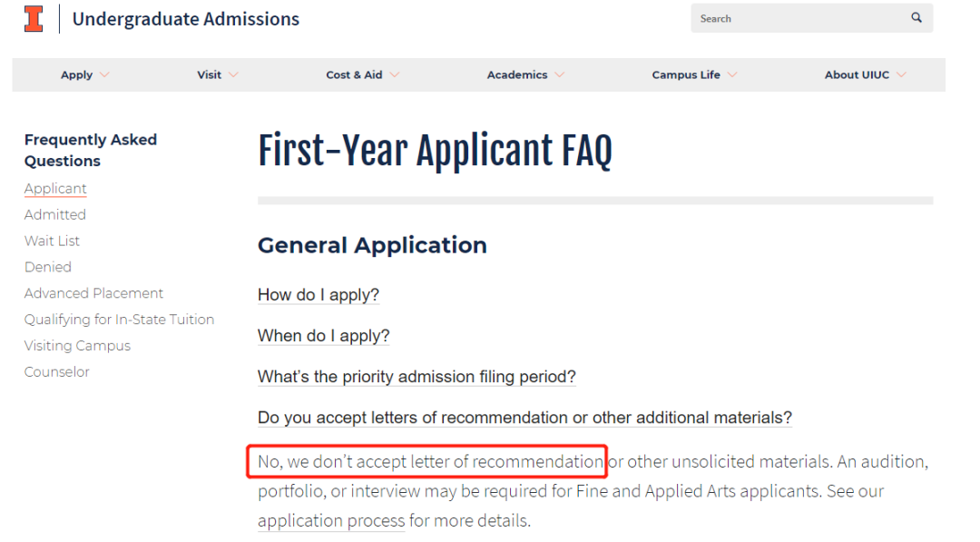Screen dimensions: 980x542
Task: Click the orange Illinois block I logo
Action: pyautogui.click(x=34, y=18)
